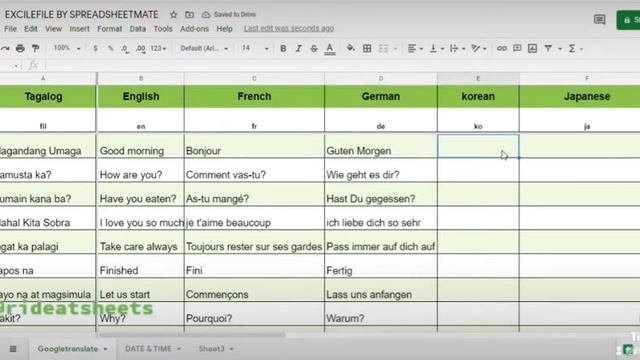The width and height of the screenshot is (640, 360).
Task: Click the merge cells icon
Action: [383, 49]
